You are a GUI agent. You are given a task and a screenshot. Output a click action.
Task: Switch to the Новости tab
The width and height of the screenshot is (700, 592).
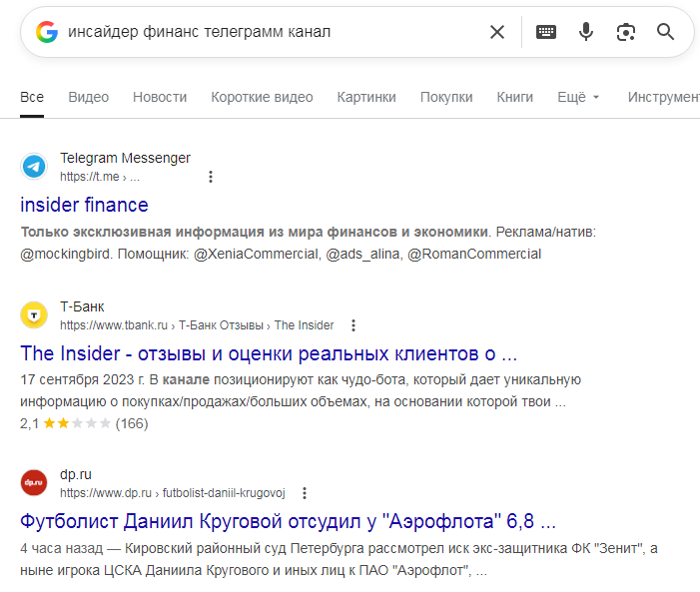160,97
